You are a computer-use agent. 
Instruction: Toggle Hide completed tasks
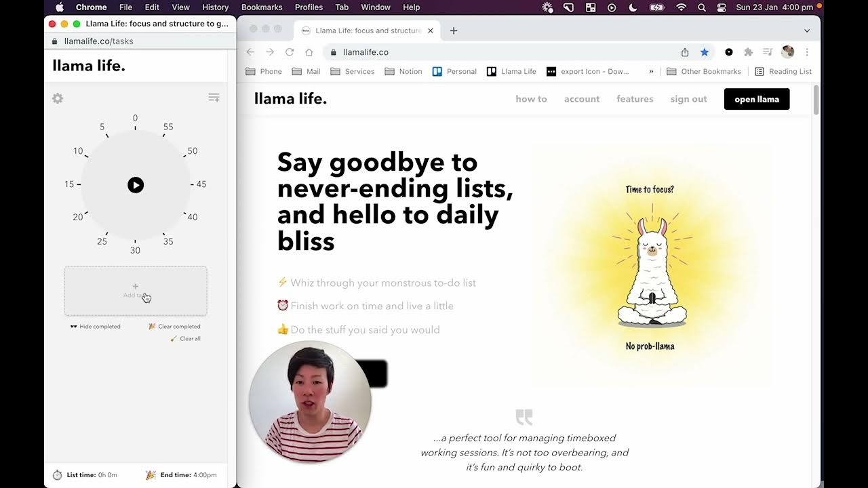point(96,327)
